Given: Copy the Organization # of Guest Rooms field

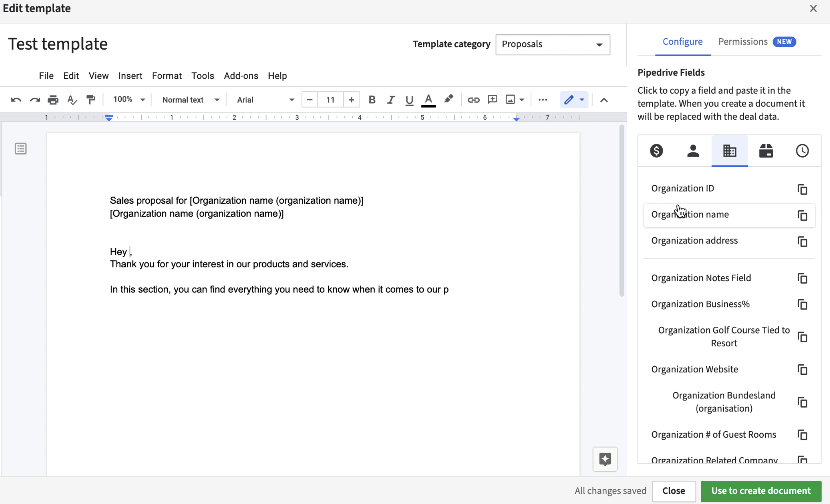Looking at the screenshot, I should (802, 435).
